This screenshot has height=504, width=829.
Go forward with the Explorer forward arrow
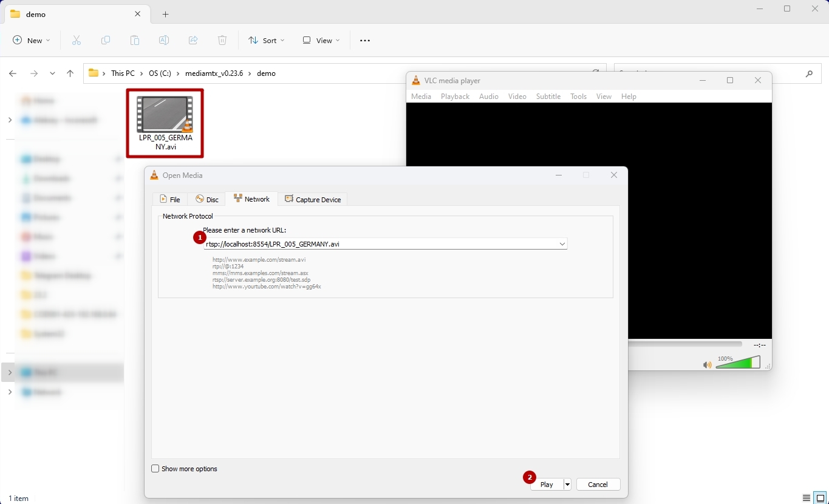click(34, 73)
